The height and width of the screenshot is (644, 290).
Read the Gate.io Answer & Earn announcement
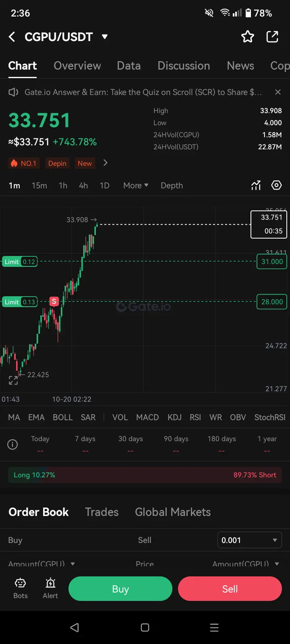click(143, 92)
